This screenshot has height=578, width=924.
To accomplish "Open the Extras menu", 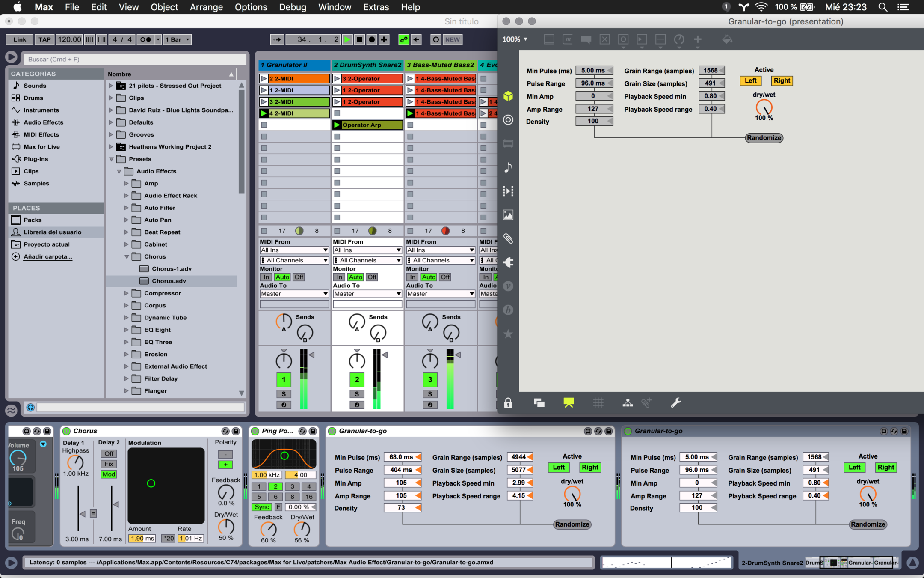I will pos(376,7).
